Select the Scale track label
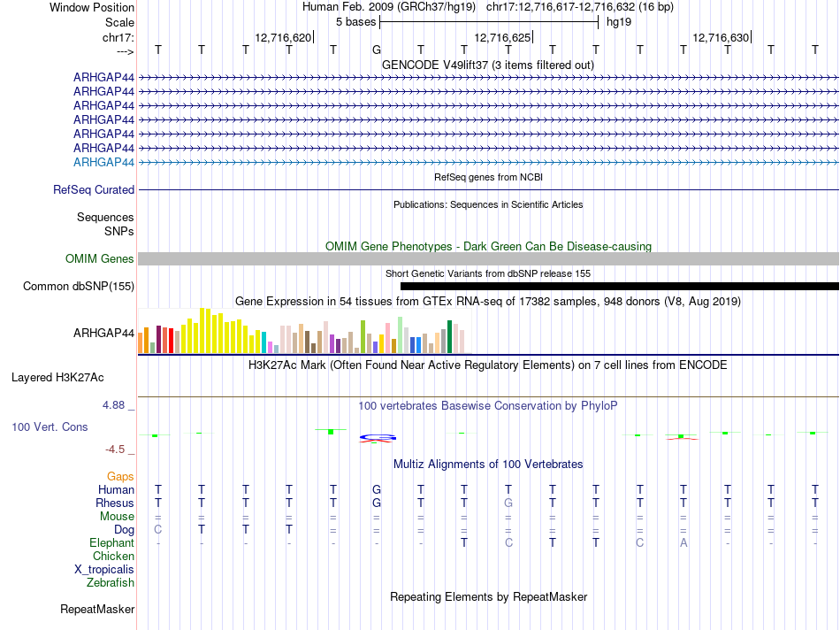The image size is (840, 630). tap(119, 22)
